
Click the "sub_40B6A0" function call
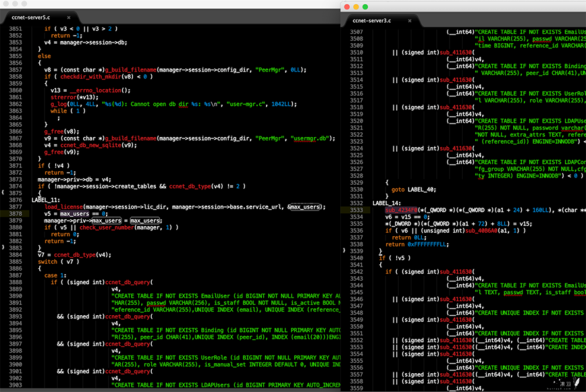(481, 230)
